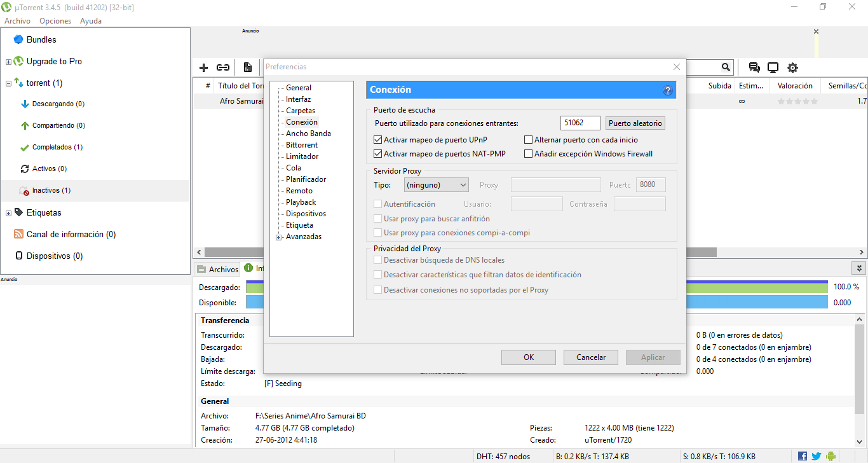Select Interfaz in preferences tree
This screenshot has width=868, height=463.
click(x=298, y=99)
